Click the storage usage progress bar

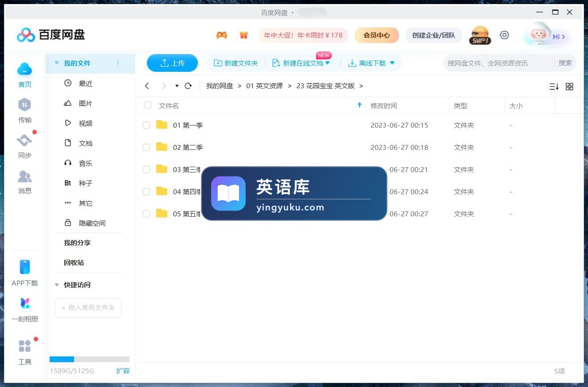click(x=90, y=359)
